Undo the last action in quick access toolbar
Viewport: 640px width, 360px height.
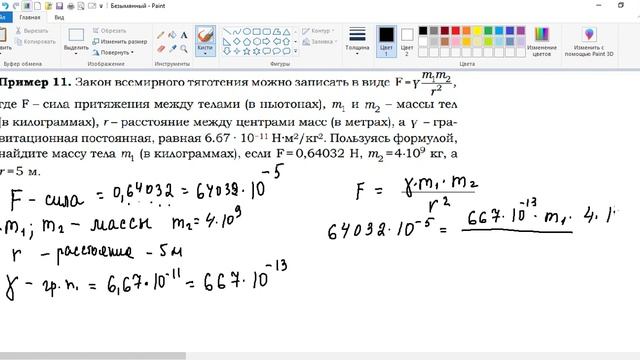point(5,6)
